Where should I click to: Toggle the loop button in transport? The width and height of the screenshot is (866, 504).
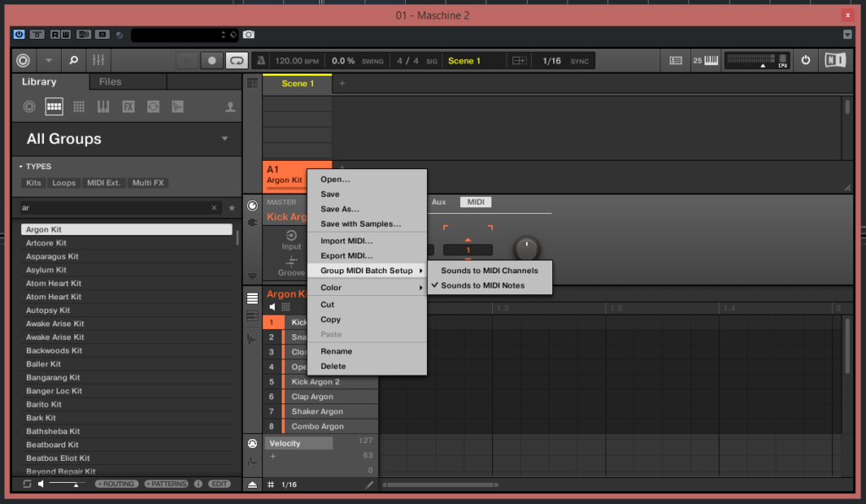click(237, 61)
